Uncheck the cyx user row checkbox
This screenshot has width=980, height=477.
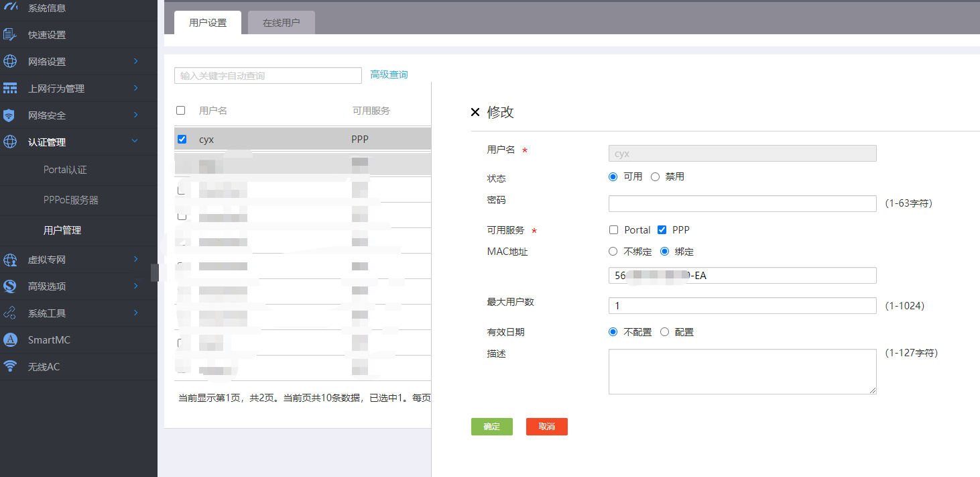click(182, 140)
